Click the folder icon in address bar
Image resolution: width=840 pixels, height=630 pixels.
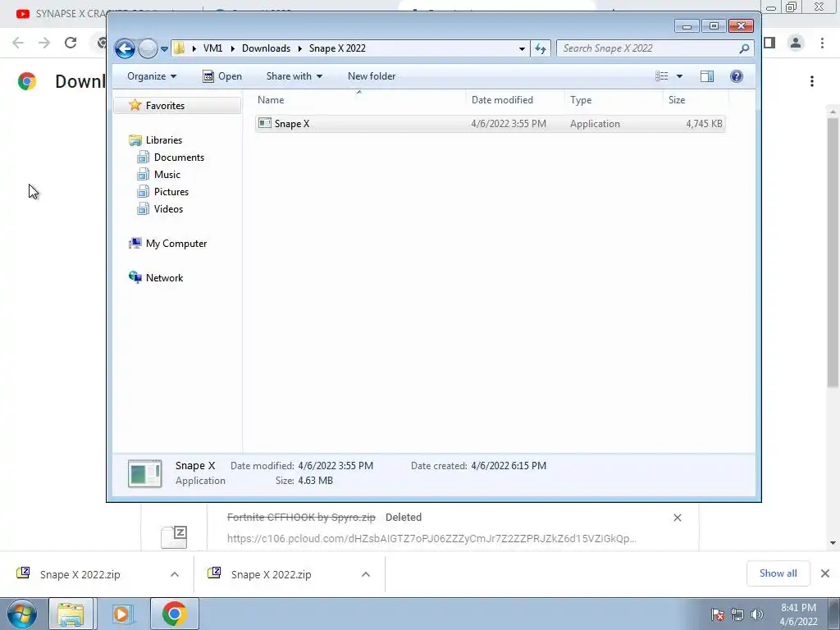click(180, 48)
